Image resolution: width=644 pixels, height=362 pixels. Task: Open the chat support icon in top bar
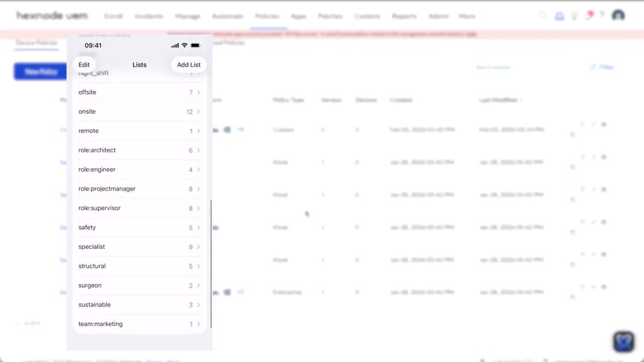pyautogui.click(x=559, y=16)
